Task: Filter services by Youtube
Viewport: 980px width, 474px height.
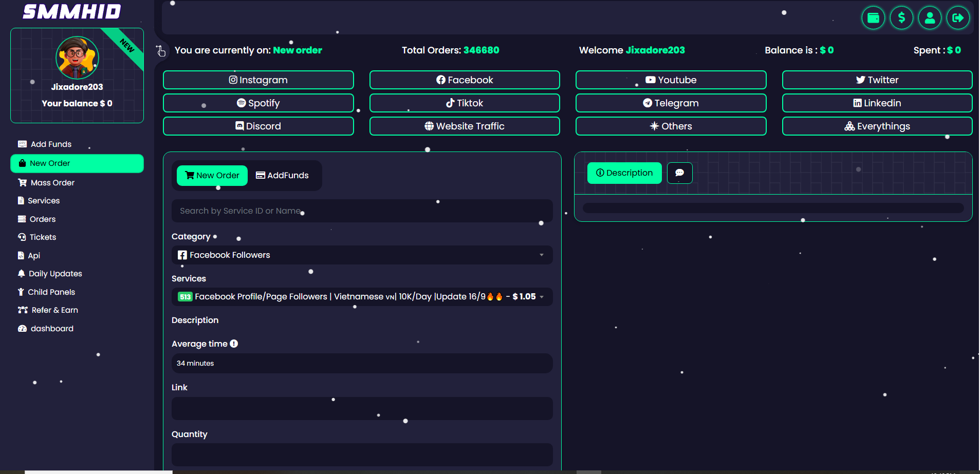Action: (671, 80)
